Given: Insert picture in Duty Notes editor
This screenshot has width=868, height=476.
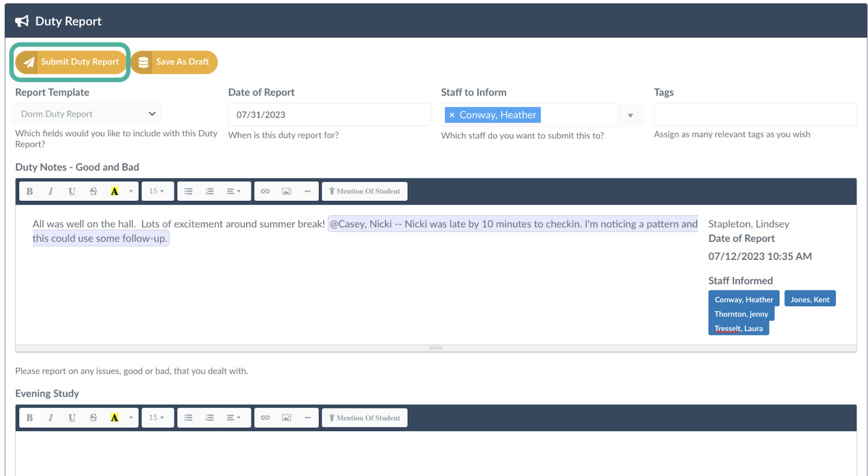Looking at the screenshot, I should (x=286, y=191).
